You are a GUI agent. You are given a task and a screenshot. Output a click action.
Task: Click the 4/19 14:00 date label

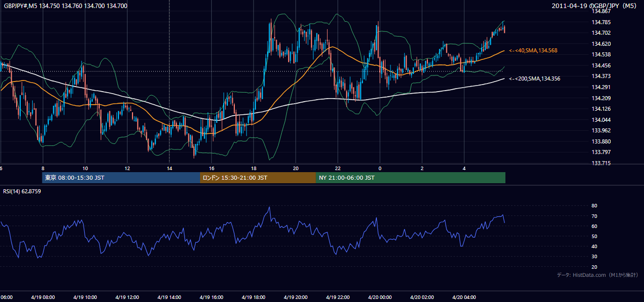tap(169, 297)
